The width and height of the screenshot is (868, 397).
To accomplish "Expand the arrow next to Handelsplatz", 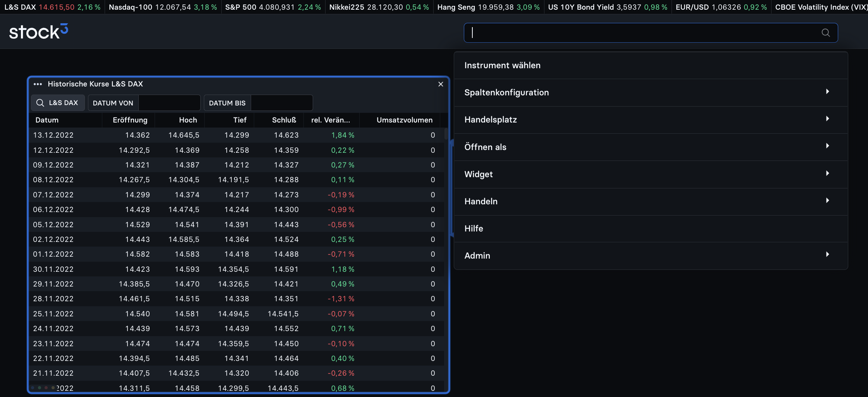I will [x=827, y=119].
